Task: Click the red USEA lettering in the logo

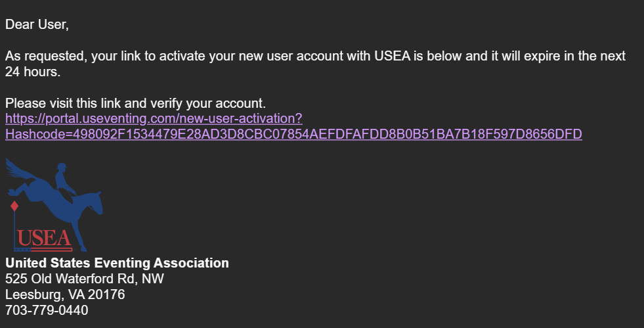Action: [x=45, y=238]
